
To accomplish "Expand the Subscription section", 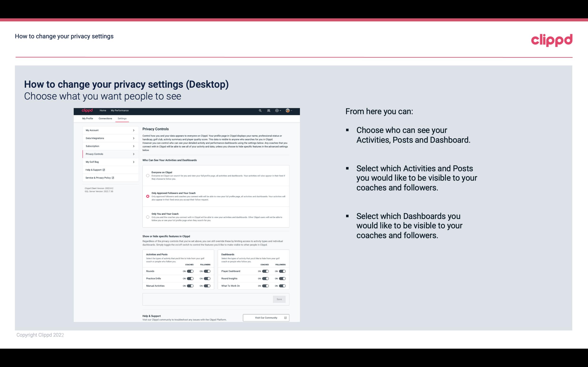I will pos(108,146).
